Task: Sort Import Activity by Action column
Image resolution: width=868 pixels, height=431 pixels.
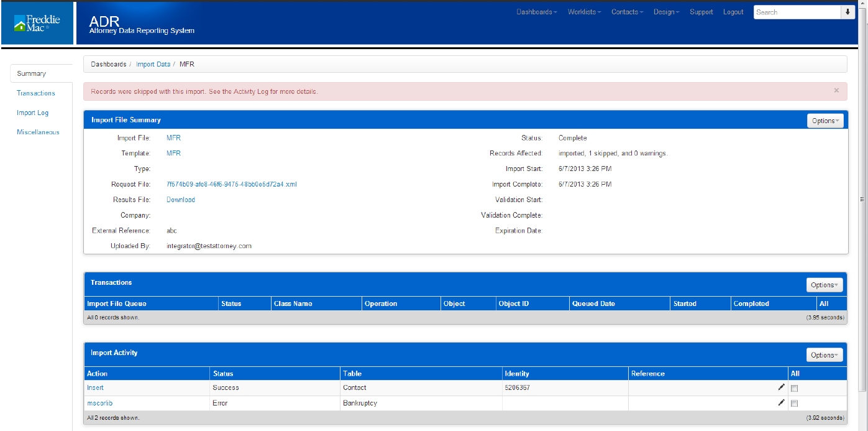Action: coord(97,374)
